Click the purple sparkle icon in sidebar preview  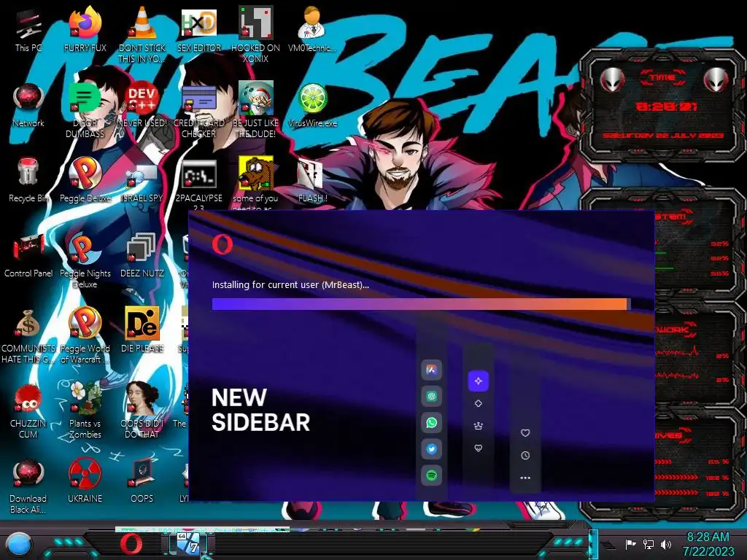coord(479,381)
